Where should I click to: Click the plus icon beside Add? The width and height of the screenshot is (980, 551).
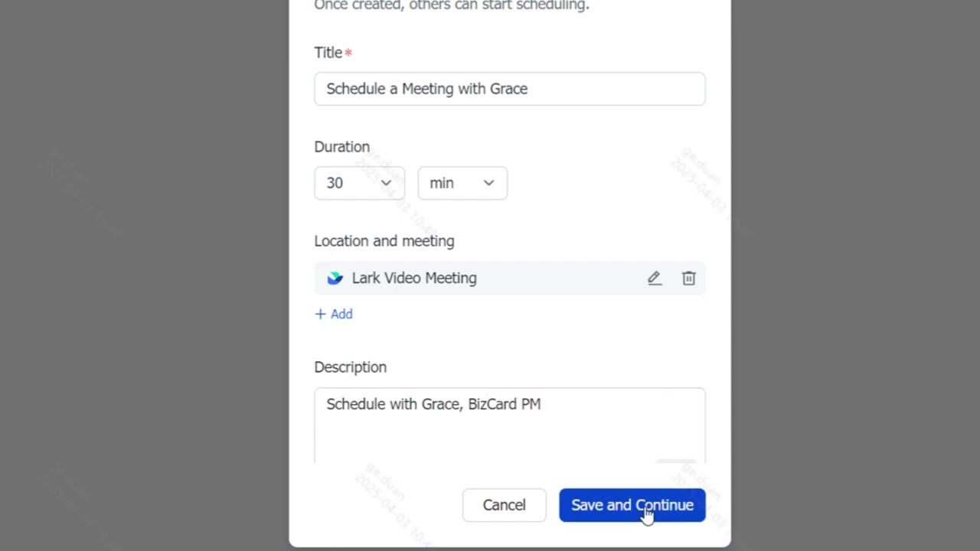(x=320, y=314)
